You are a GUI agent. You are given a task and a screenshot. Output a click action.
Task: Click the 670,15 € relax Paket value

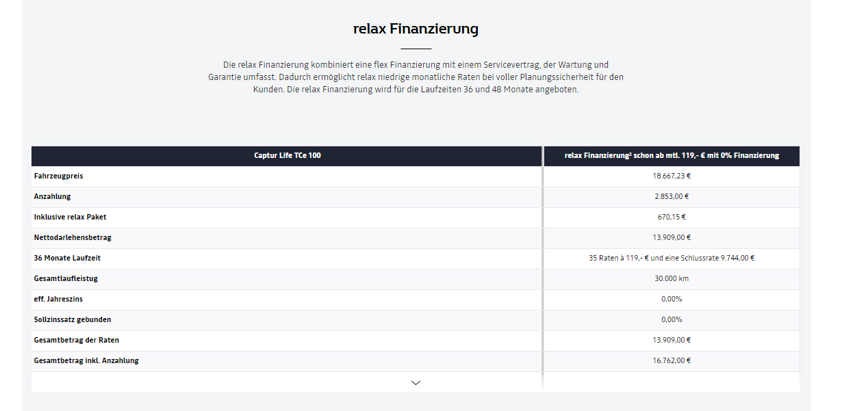(672, 217)
